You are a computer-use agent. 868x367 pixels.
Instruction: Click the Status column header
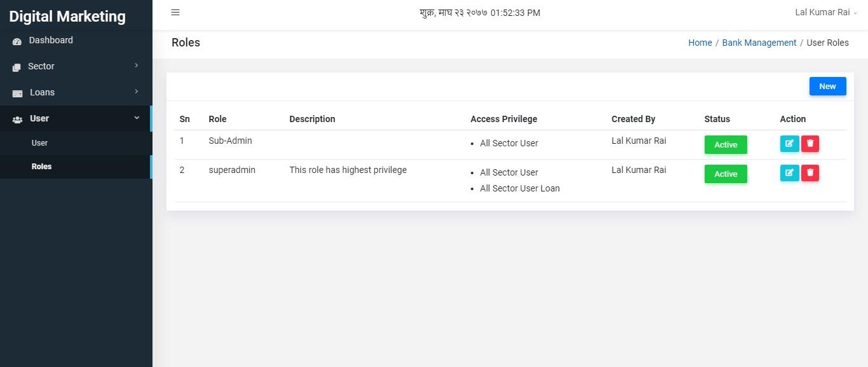(717, 119)
